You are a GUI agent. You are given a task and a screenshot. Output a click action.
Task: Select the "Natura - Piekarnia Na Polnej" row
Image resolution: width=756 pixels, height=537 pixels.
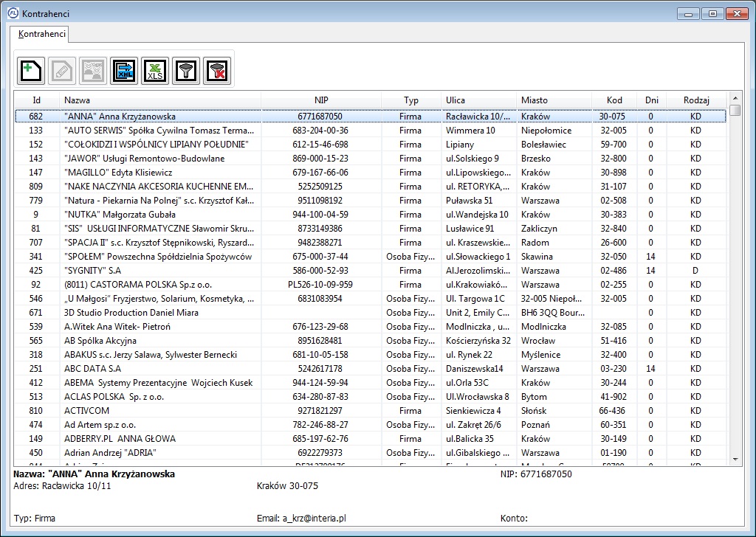[x=371, y=200]
